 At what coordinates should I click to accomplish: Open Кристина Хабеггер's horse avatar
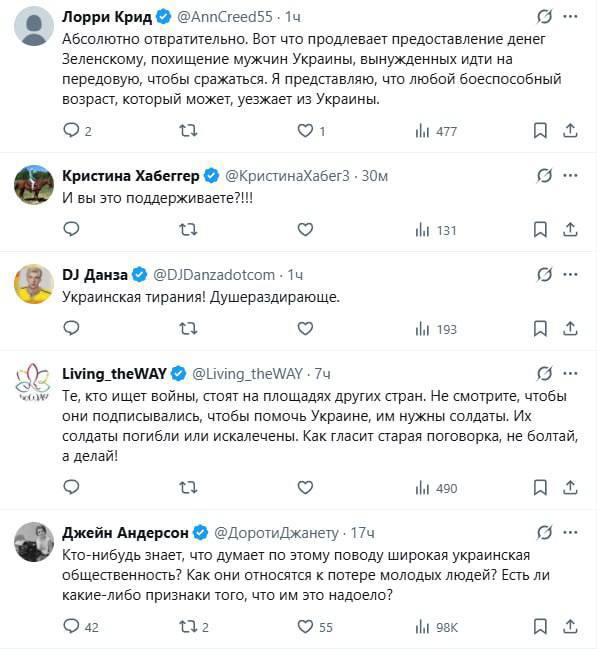coord(34,185)
